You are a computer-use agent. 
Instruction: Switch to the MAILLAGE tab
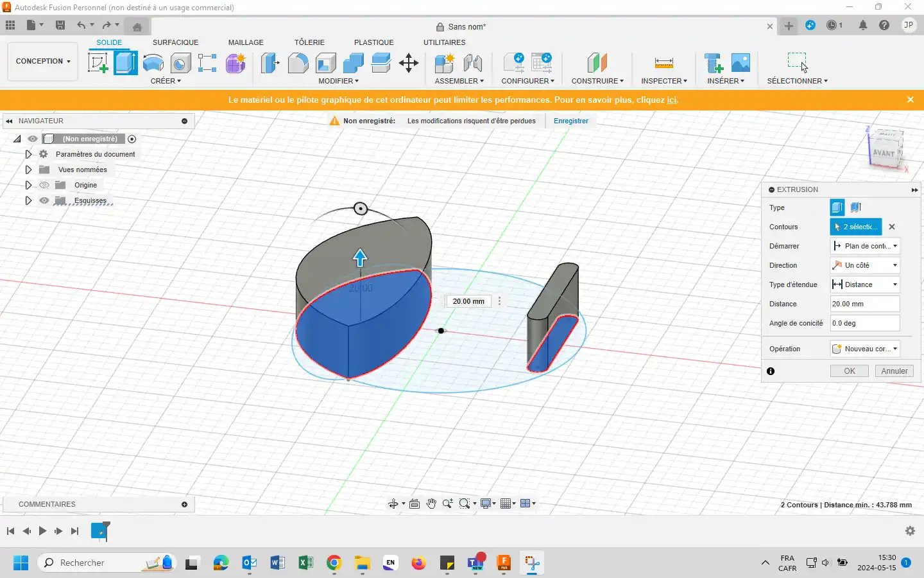(246, 42)
